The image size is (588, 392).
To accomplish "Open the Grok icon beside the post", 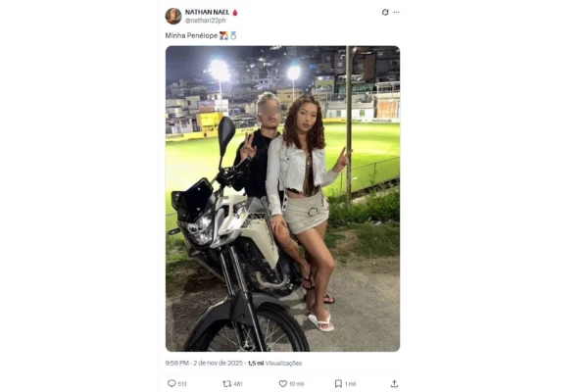I will point(385,13).
